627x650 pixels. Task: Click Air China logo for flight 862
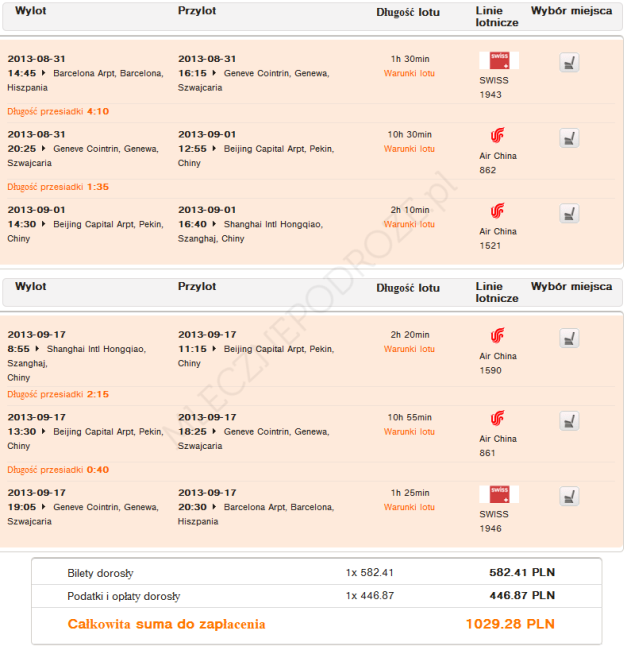[x=497, y=135]
